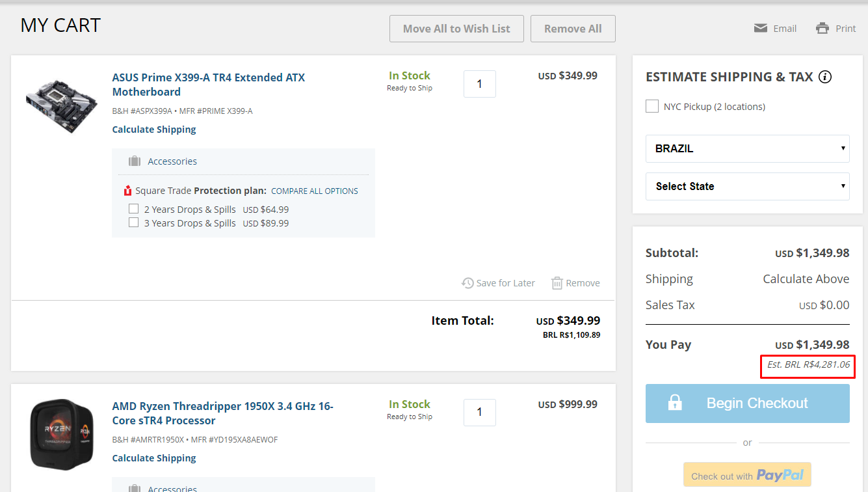This screenshot has width=868, height=492.
Task: Enable 3 Years Drops & Spills plan
Action: point(133,223)
